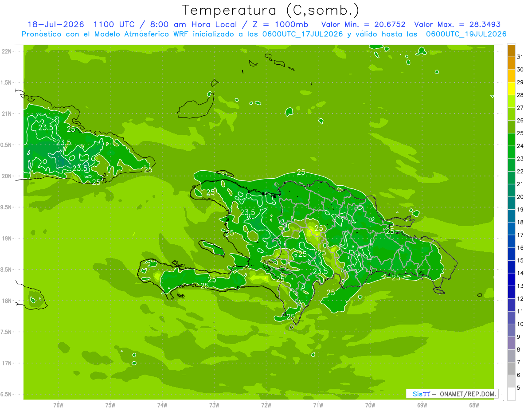532x411 pixels.
Task: Click the '75W' longitude label
Action: 110,405
